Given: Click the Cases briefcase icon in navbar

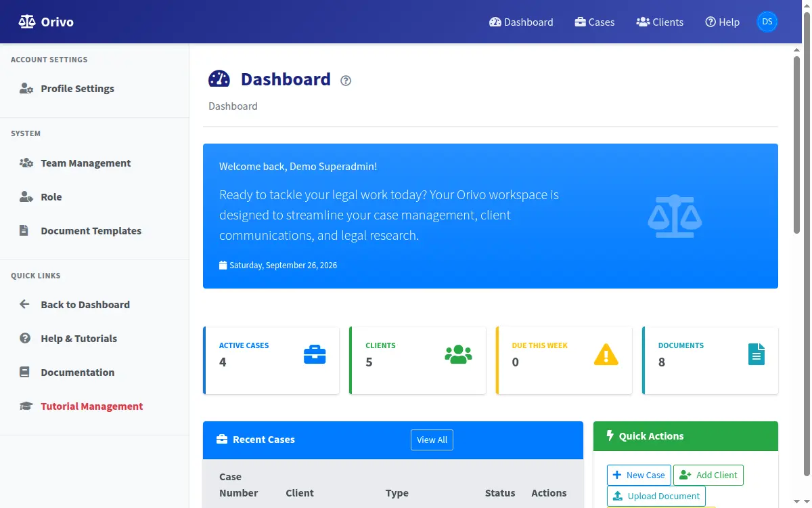Looking at the screenshot, I should click(x=581, y=22).
